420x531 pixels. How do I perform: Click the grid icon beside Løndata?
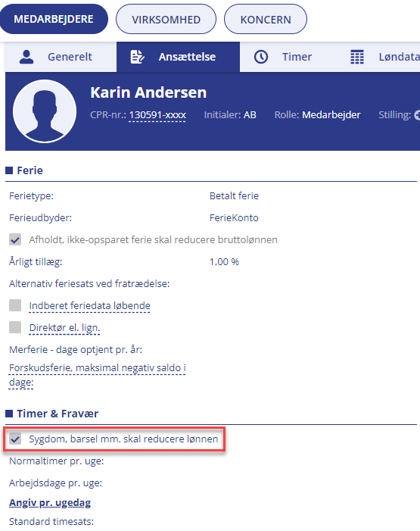(x=357, y=57)
